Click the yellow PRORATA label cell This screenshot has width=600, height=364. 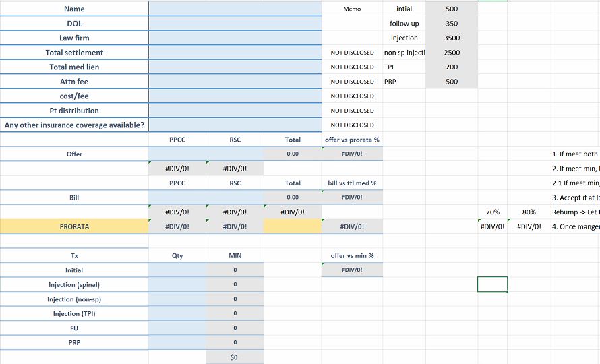point(74,226)
